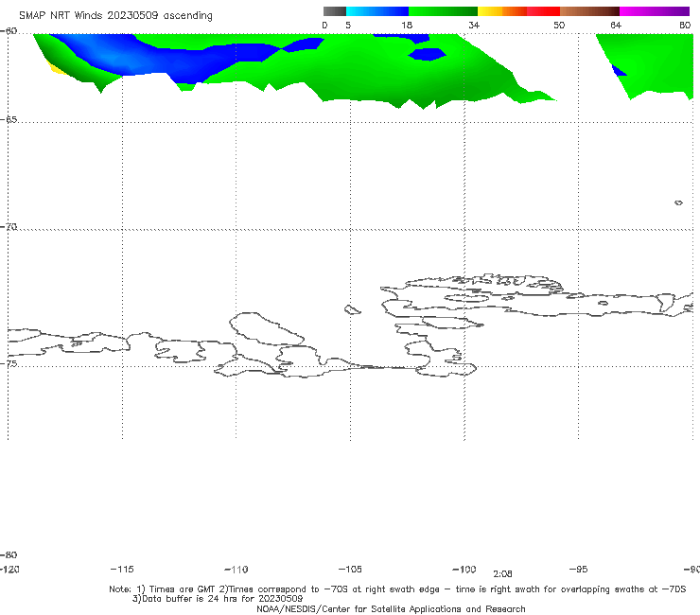Screen dimensions: 700x615
Task: Click the note 'Data buffer is 24 hrs'
Action: [x=191, y=599]
